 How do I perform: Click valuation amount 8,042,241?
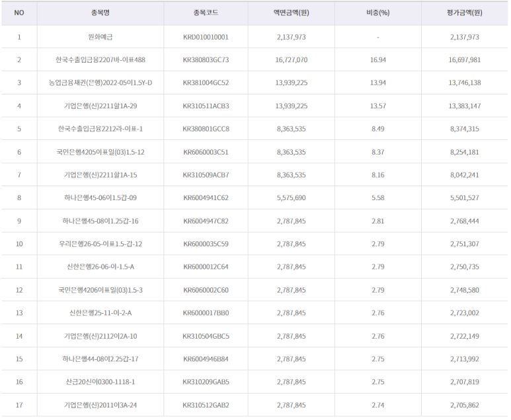pyautogui.click(x=465, y=175)
